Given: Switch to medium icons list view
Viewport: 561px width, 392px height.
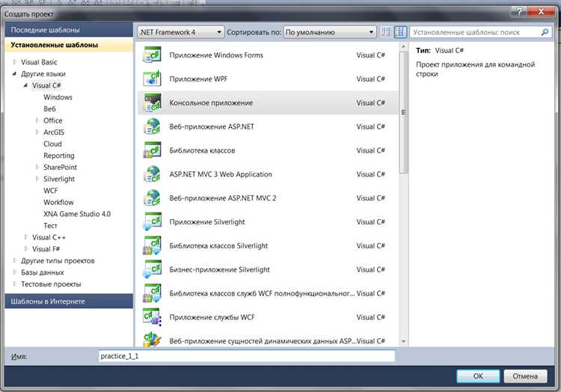Looking at the screenshot, I should point(400,32).
